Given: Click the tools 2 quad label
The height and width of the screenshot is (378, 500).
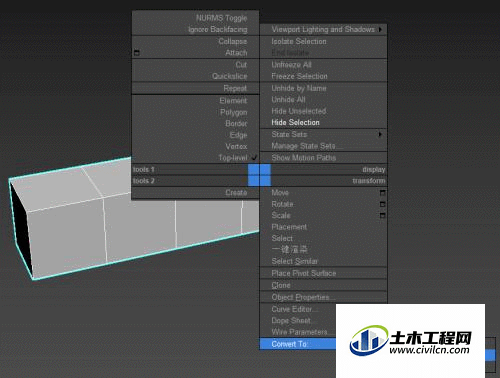Looking at the screenshot, I should (143, 181).
